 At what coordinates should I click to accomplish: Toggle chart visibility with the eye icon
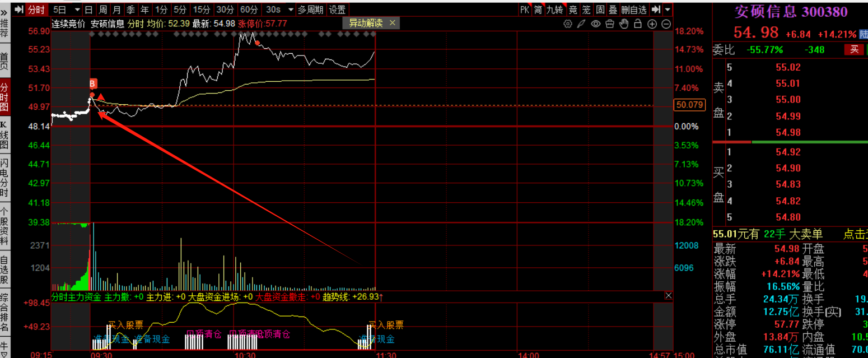596,24
